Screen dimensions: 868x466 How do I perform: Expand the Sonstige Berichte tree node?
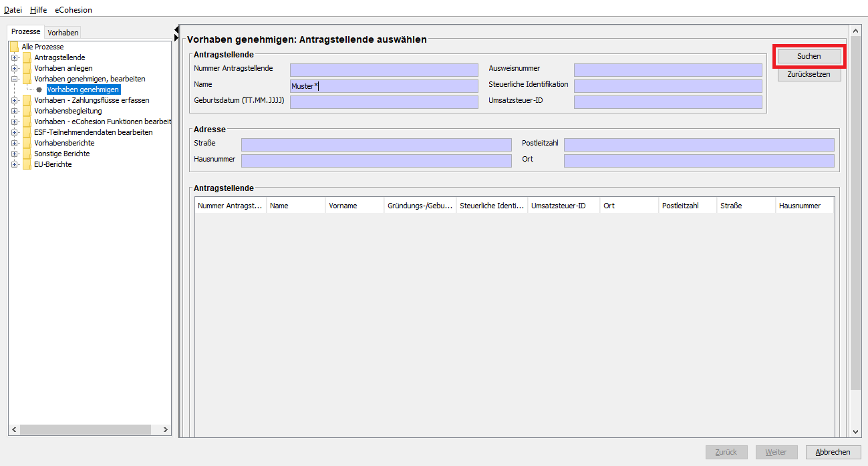click(x=15, y=154)
